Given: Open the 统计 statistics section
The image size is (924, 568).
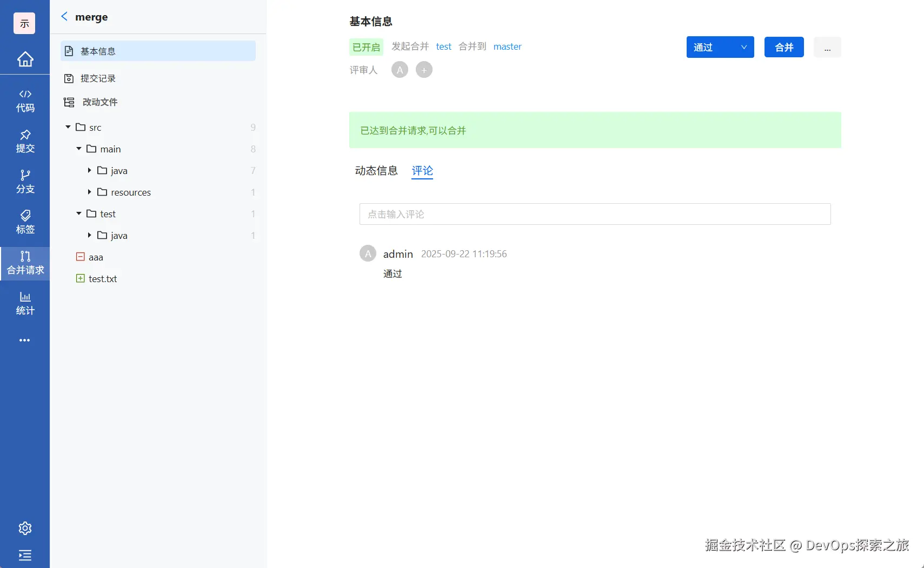Looking at the screenshot, I should click(25, 304).
